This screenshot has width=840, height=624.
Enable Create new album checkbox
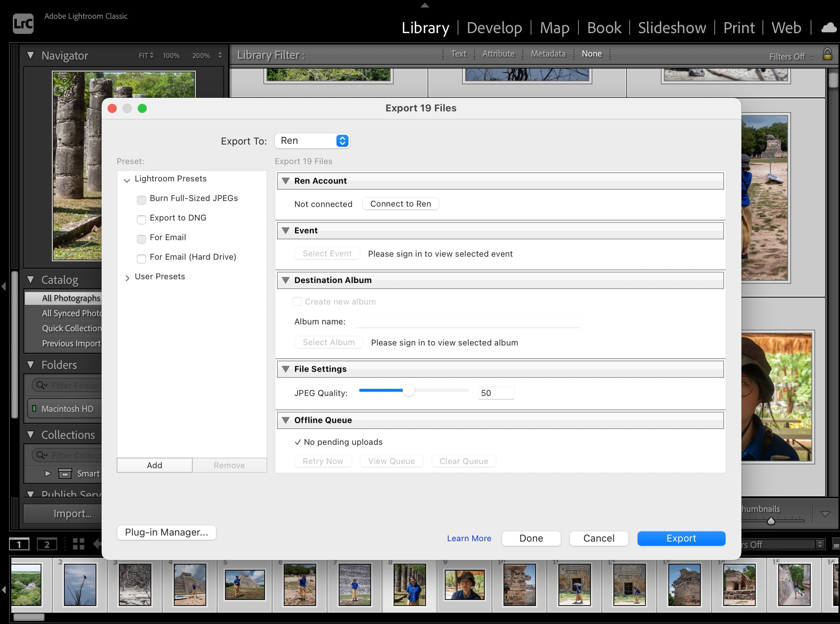297,301
